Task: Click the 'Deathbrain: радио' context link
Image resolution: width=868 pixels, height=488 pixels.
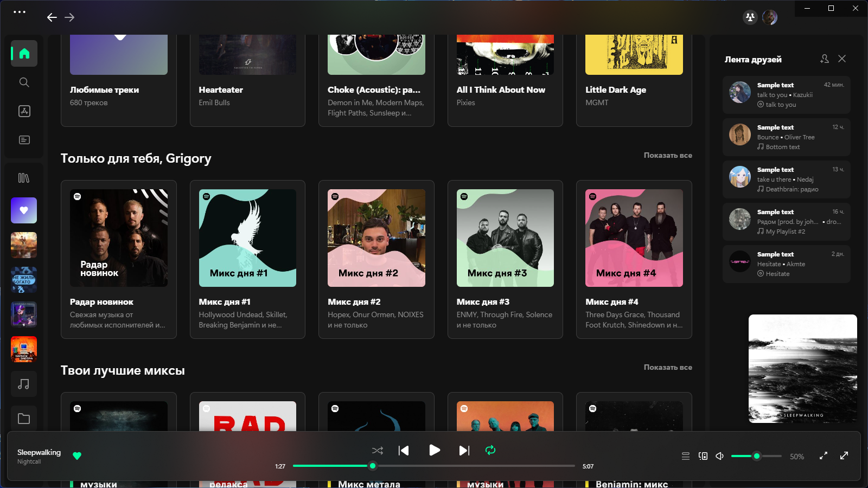Action: click(x=792, y=189)
